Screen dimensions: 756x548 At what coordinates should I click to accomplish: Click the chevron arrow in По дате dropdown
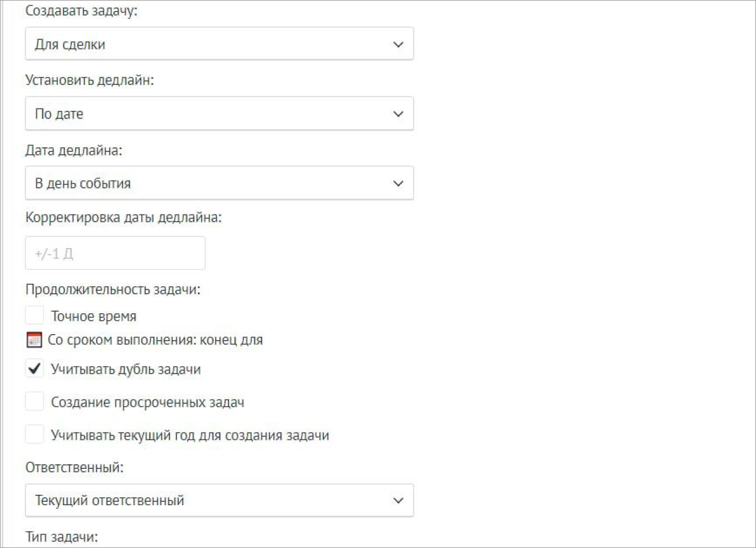click(x=398, y=114)
